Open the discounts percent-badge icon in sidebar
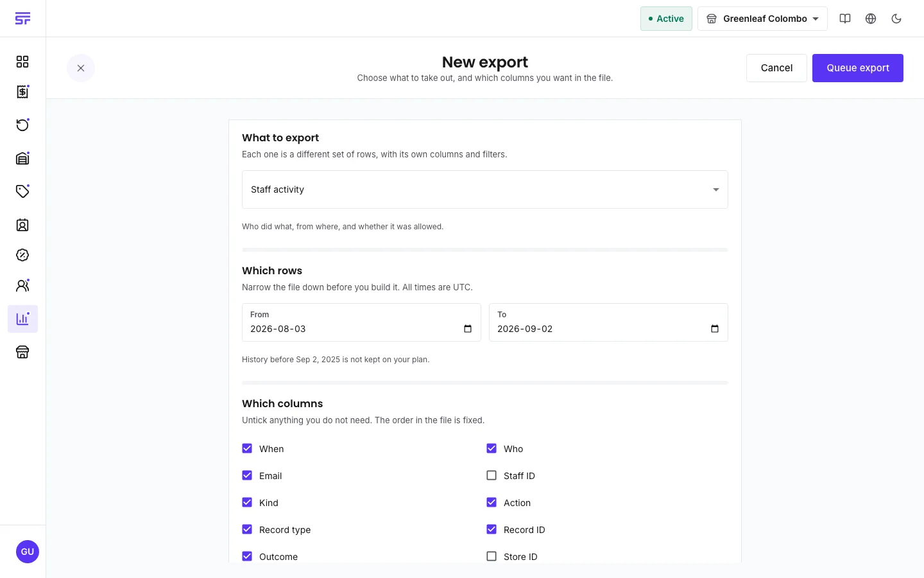The image size is (924, 578). tap(22, 255)
